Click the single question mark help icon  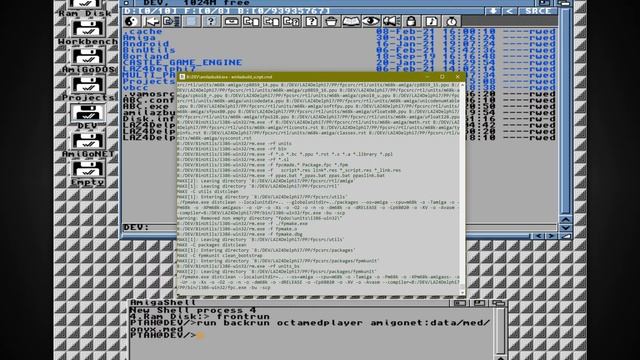coord(211,21)
